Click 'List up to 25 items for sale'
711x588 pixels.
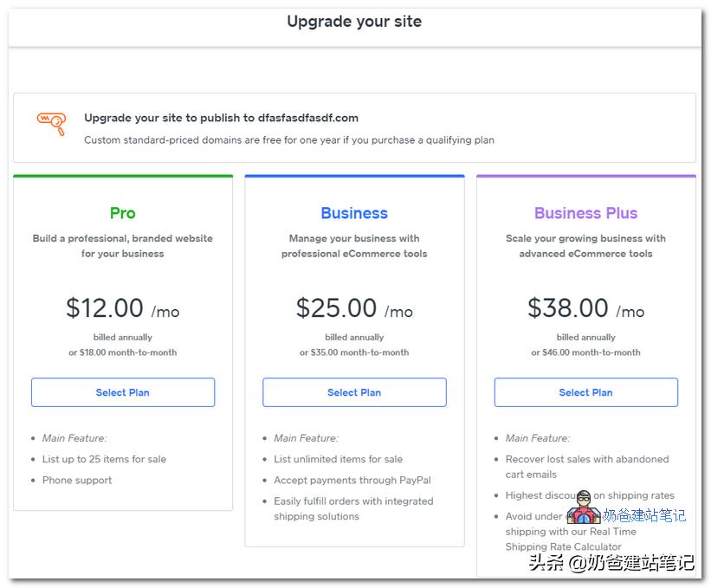(104, 459)
